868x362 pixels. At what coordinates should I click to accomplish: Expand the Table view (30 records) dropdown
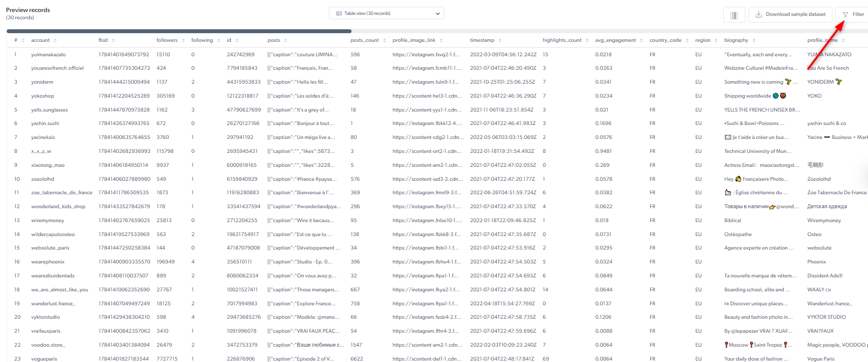coord(386,13)
